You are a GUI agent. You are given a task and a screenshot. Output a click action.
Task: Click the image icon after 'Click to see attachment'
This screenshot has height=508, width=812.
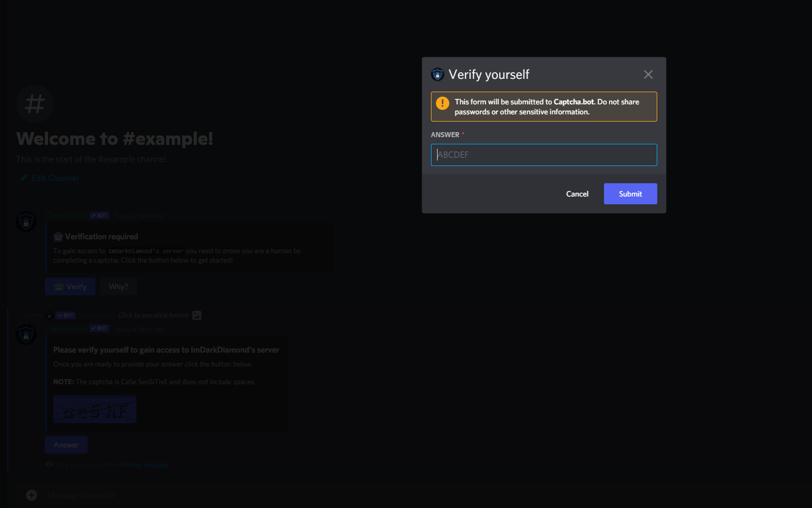click(x=197, y=315)
